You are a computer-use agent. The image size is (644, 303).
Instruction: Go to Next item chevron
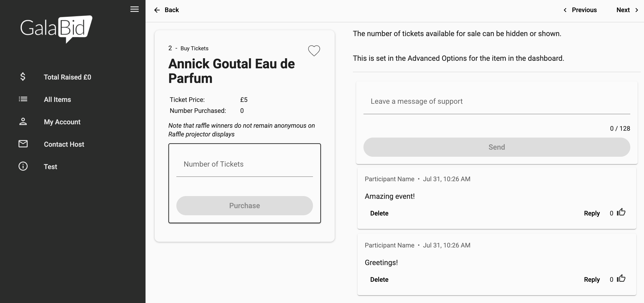pos(637,10)
